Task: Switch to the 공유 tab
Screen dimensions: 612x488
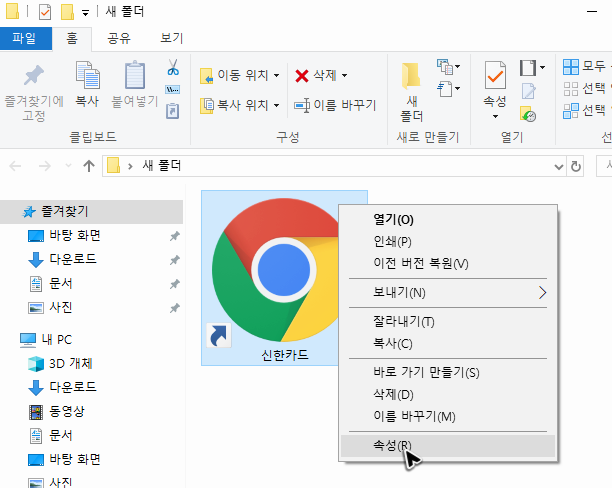Action: coord(119,38)
